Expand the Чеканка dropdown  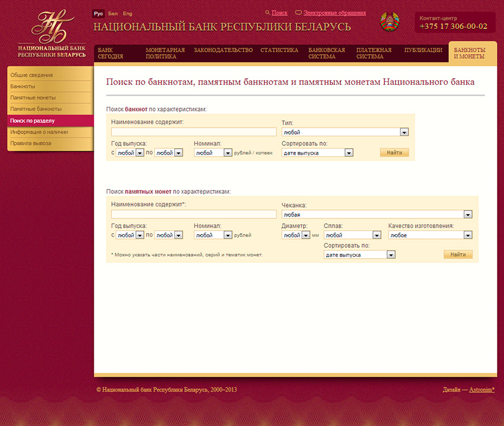click(x=377, y=214)
